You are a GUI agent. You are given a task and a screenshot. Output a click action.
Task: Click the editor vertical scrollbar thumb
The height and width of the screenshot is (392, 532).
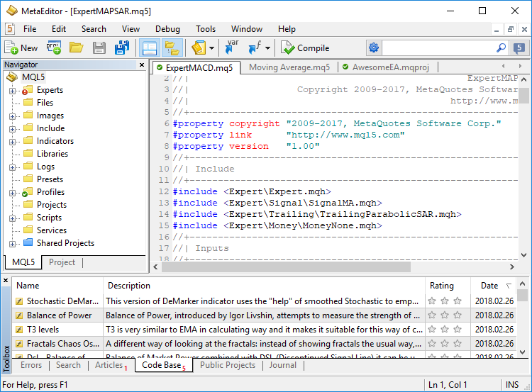point(524,95)
